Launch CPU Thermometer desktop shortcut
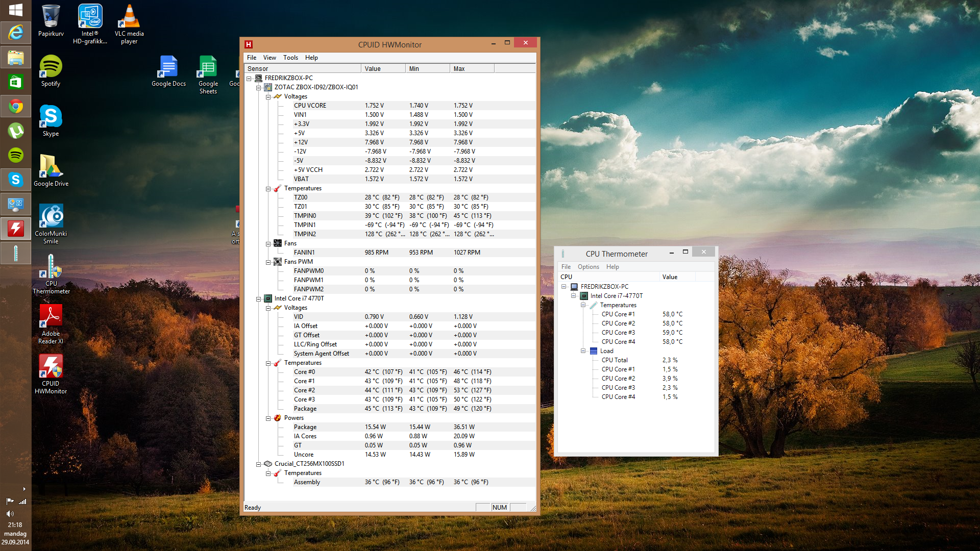 click(x=51, y=274)
